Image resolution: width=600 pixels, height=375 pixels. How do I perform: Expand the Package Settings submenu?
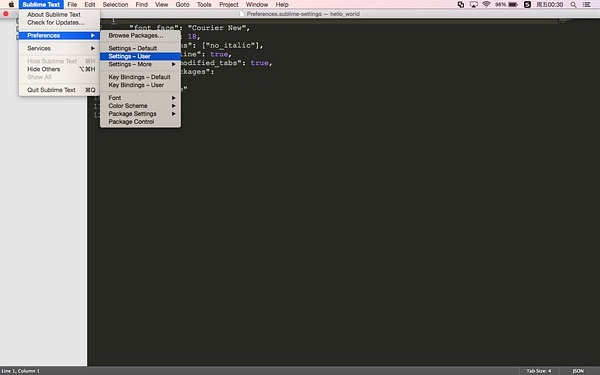[x=140, y=114]
